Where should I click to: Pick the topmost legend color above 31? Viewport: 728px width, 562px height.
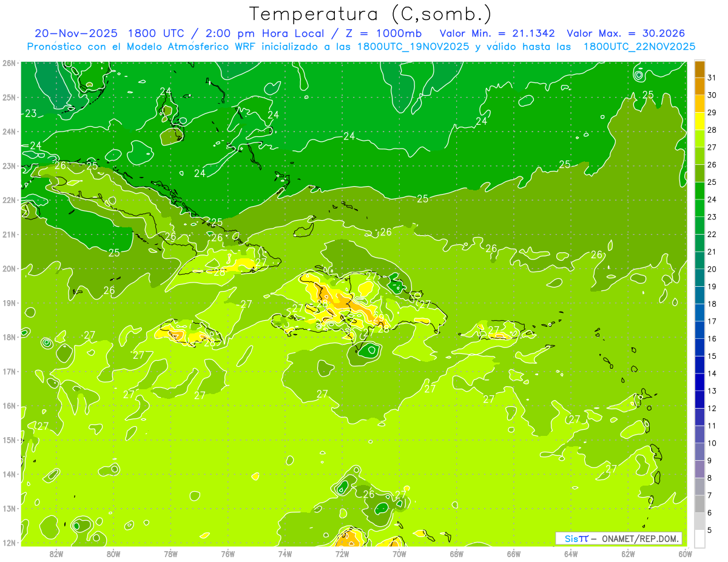pos(700,69)
